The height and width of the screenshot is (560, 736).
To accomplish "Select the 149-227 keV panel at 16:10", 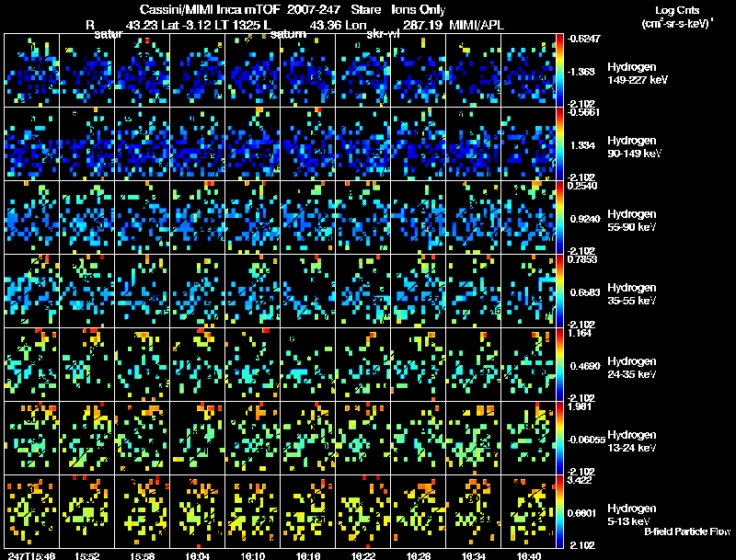I will (x=252, y=71).
